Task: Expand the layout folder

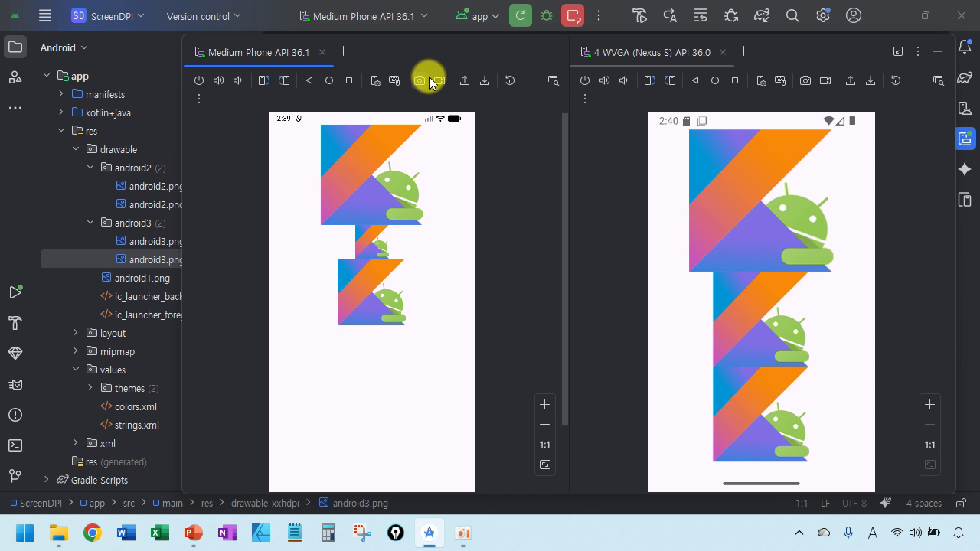Action: pos(76,333)
